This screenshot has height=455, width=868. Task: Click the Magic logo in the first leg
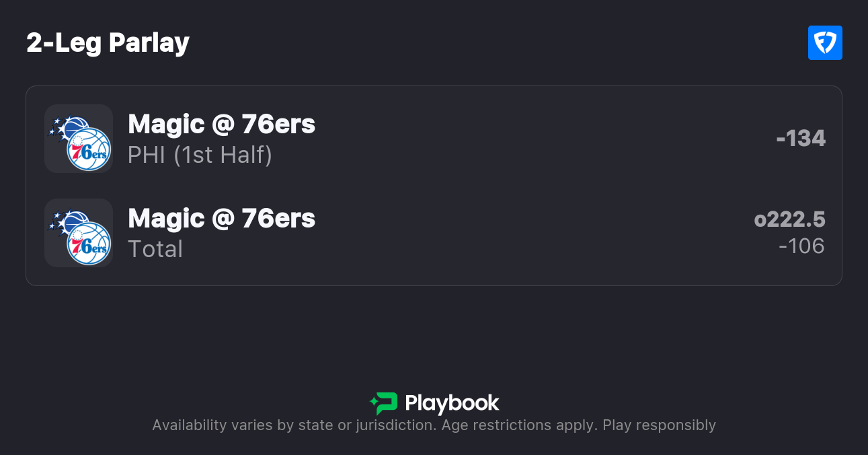(64, 127)
